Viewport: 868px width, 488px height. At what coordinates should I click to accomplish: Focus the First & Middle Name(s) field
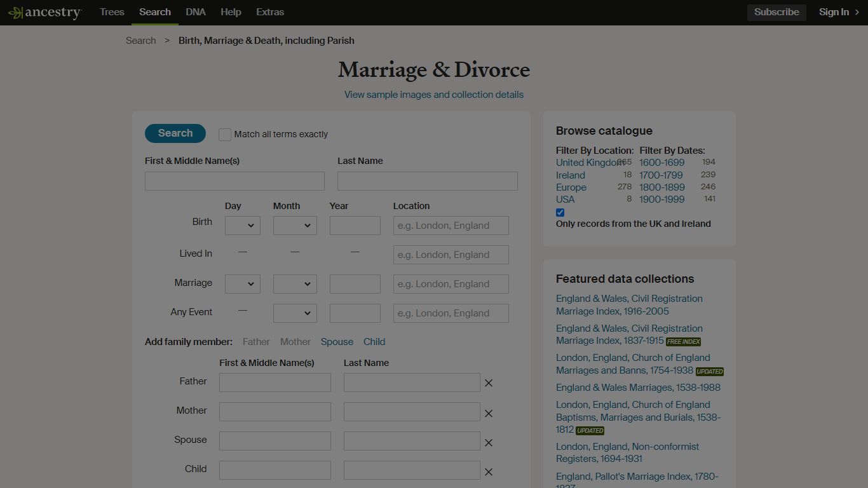234,181
